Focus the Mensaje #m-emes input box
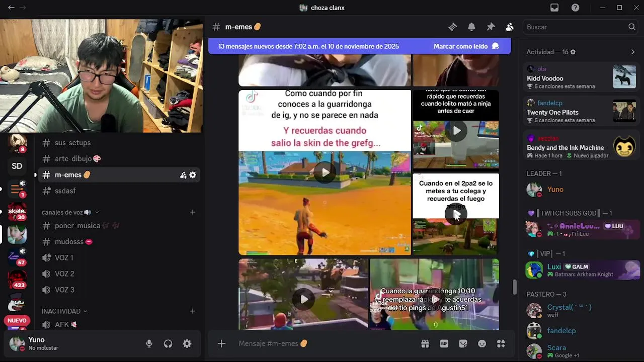The image size is (644, 362). pyautogui.click(x=322, y=343)
